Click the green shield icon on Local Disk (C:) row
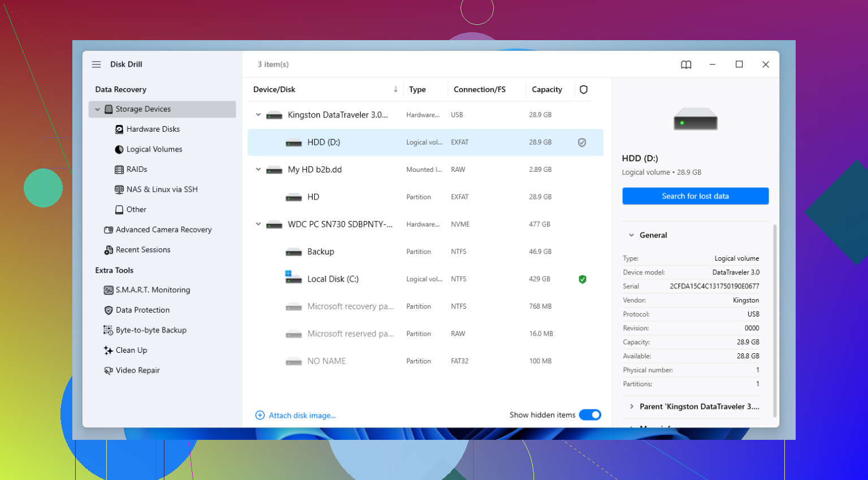Image resolution: width=868 pixels, height=480 pixels. coord(583,279)
